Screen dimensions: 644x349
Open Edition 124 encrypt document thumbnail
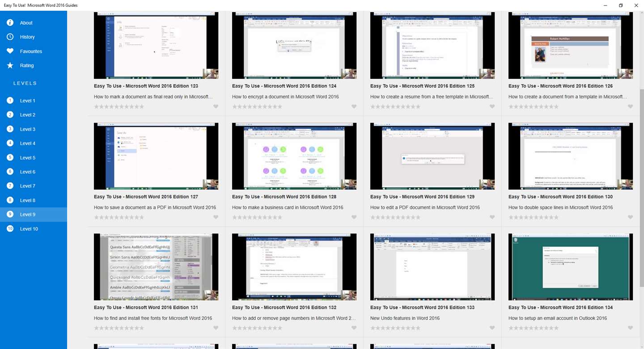point(294,45)
